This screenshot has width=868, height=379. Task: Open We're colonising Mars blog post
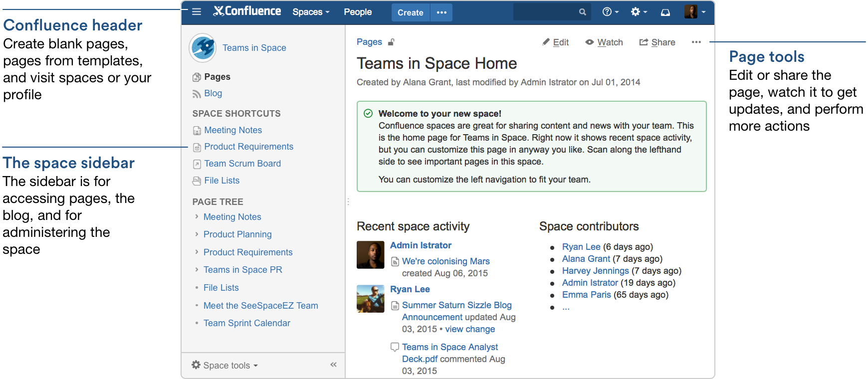point(446,261)
